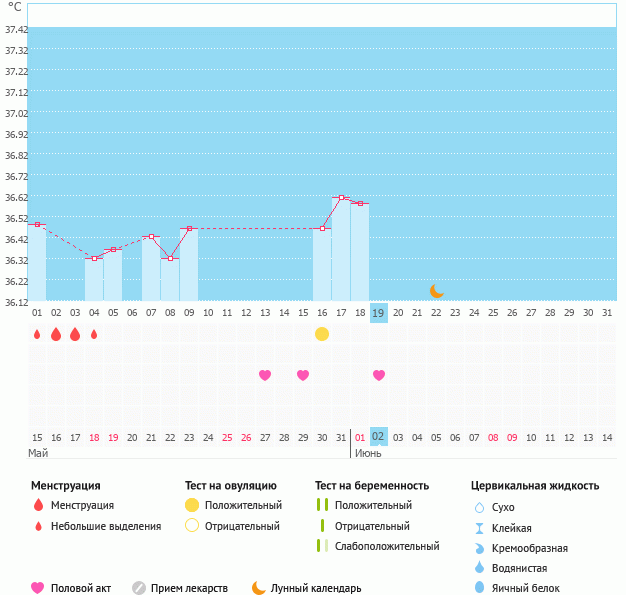Click the menstruation drop under cycle day 03

(x=75, y=334)
